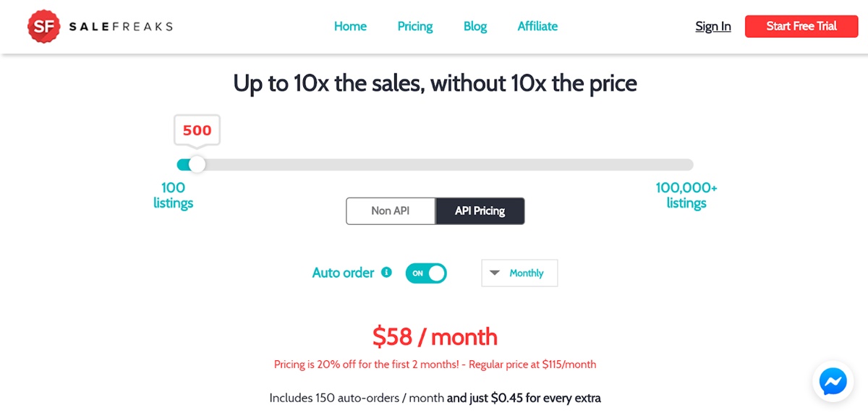Screen dimensions: 868x418
Task: Click the 500 listings value tooltip
Action: click(x=197, y=131)
